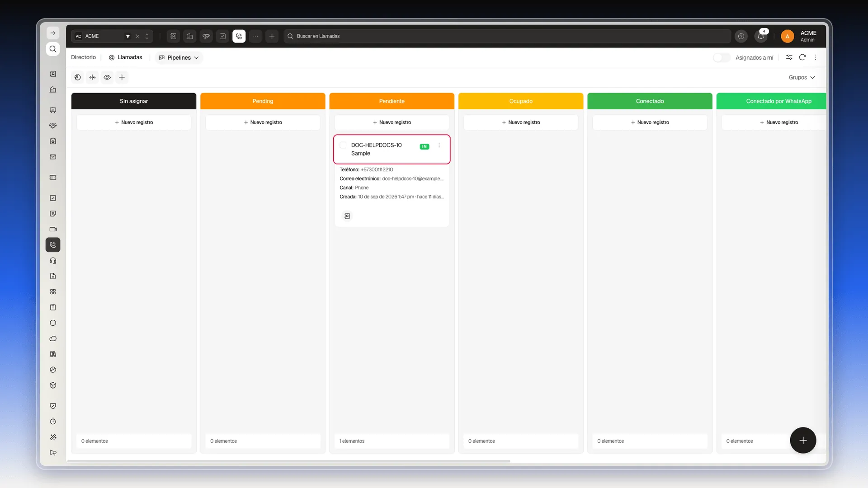Image resolution: width=868 pixels, height=488 pixels.
Task: Open the building tab icon in the top bar
Action: 190,36
